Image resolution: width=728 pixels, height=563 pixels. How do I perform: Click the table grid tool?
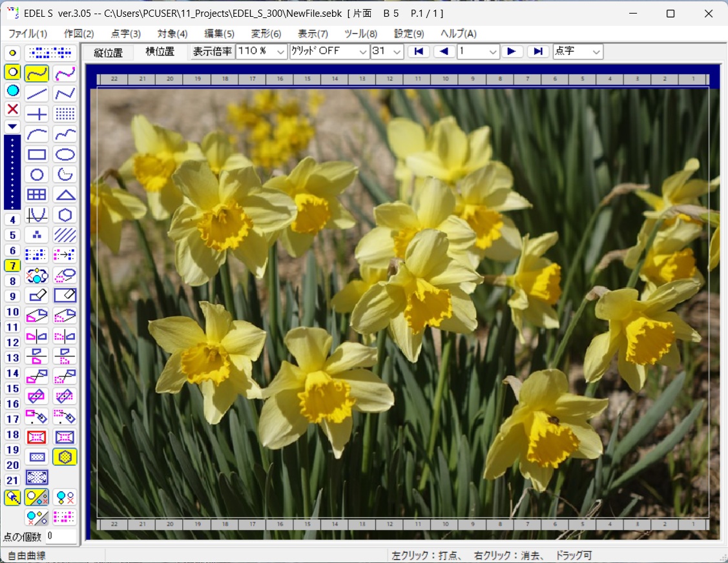(x=37, y=194)
